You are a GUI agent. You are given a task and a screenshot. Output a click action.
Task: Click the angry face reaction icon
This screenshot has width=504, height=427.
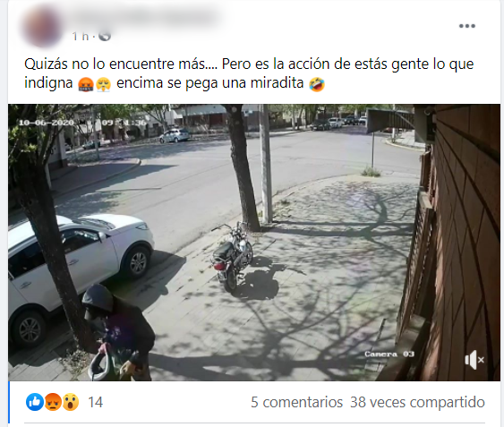pos(53,402)
